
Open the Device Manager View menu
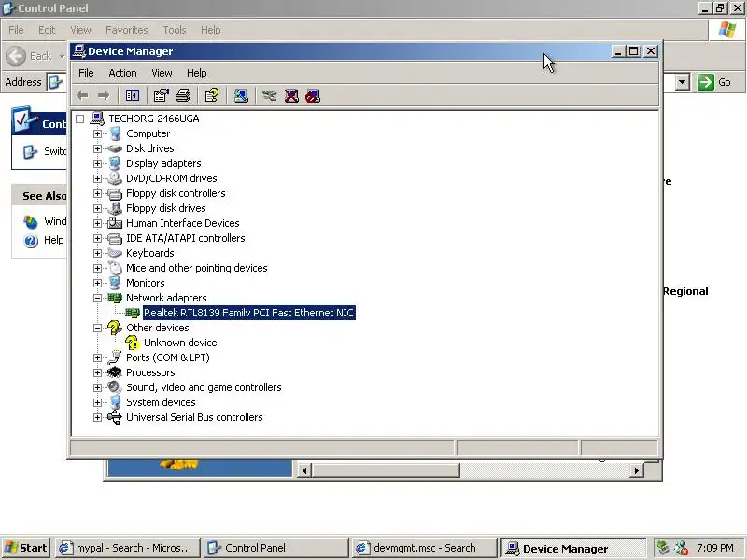click(162, 73)
